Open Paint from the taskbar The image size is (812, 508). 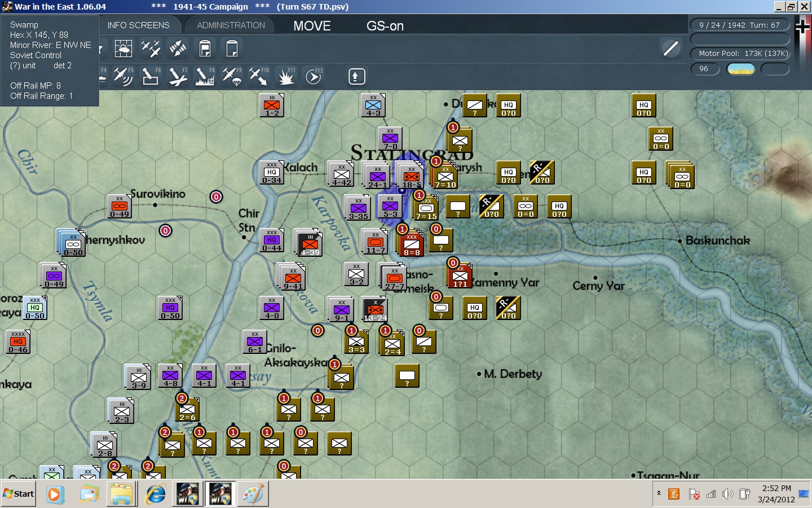click(253, 494)
